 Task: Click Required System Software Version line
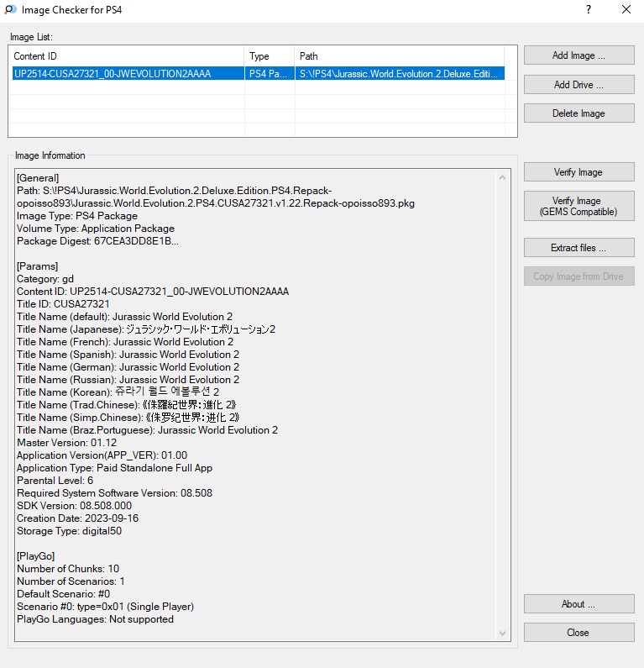(114, 493)
